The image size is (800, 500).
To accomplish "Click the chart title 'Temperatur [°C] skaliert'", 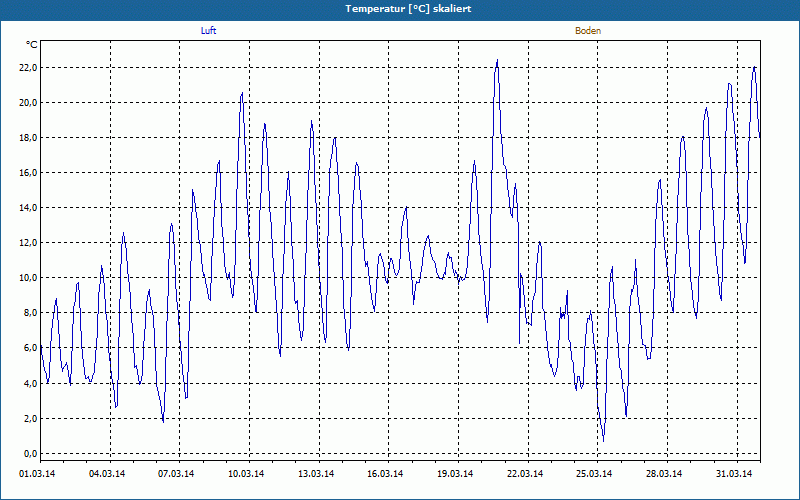I will [x=408, y=9].
